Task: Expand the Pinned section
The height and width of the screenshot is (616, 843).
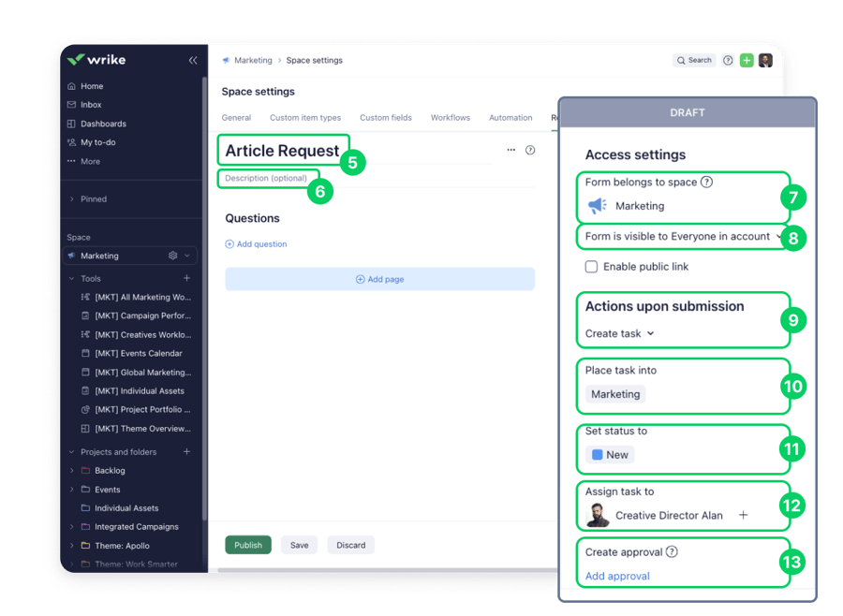Action: click(x=72, y=199)
